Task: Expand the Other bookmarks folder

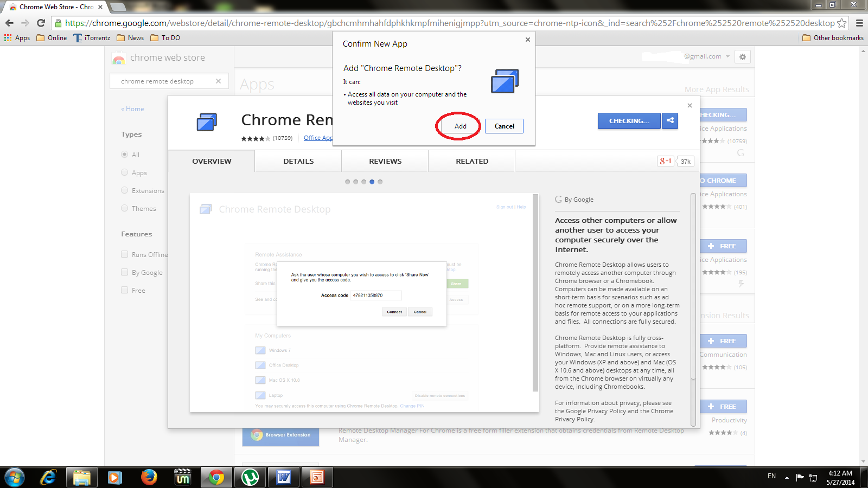Action: [x=832, y=38]
